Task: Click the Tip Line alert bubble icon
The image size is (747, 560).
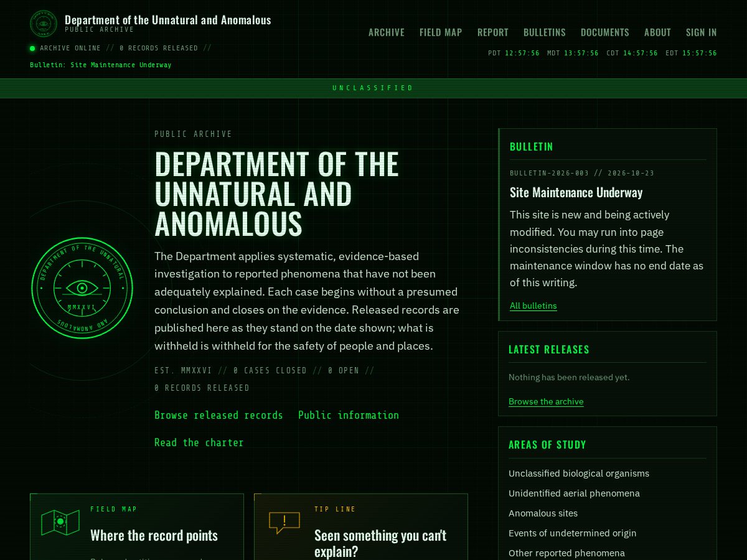Action: click(x=284, y=522)
